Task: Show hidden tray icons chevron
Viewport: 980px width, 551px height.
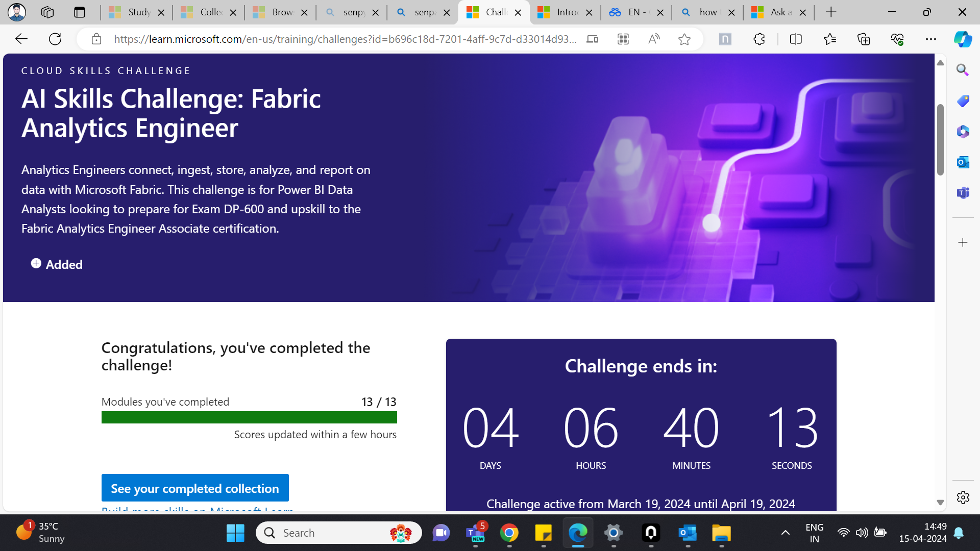Action: (x=786, y=533)
